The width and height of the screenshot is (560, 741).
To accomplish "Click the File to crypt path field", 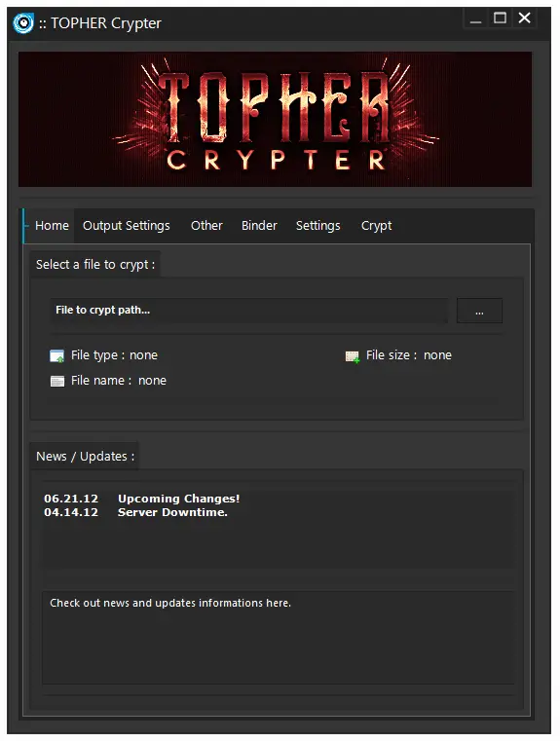I will click(x=249, y=311).
